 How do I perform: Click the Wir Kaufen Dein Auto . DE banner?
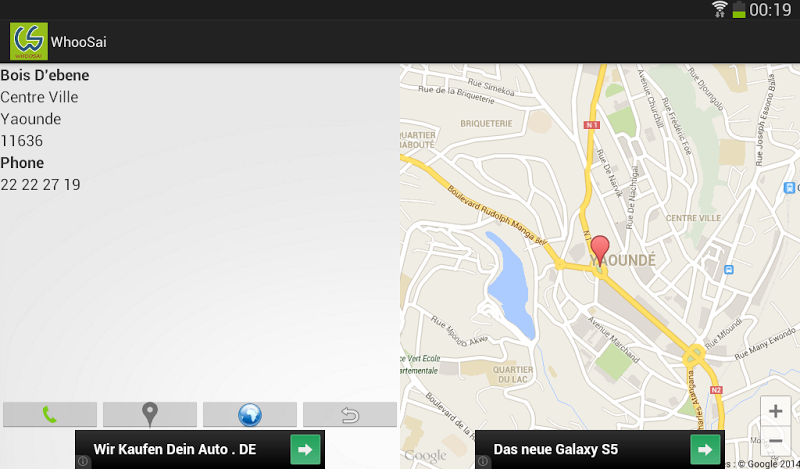coord(200,449)
